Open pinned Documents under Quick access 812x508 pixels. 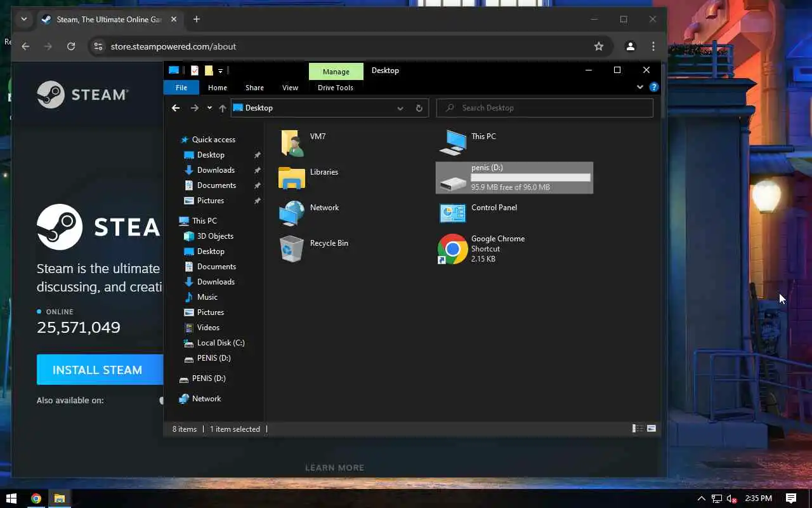tap(216, 185)
